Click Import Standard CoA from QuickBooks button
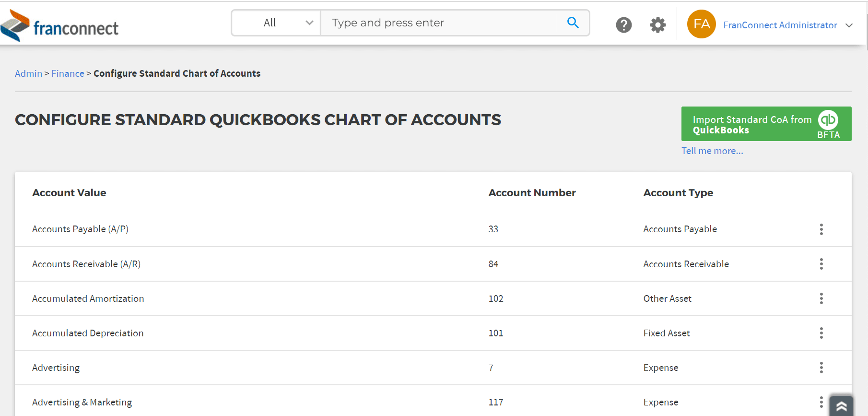The image size is (868, 416). [766, 124]
